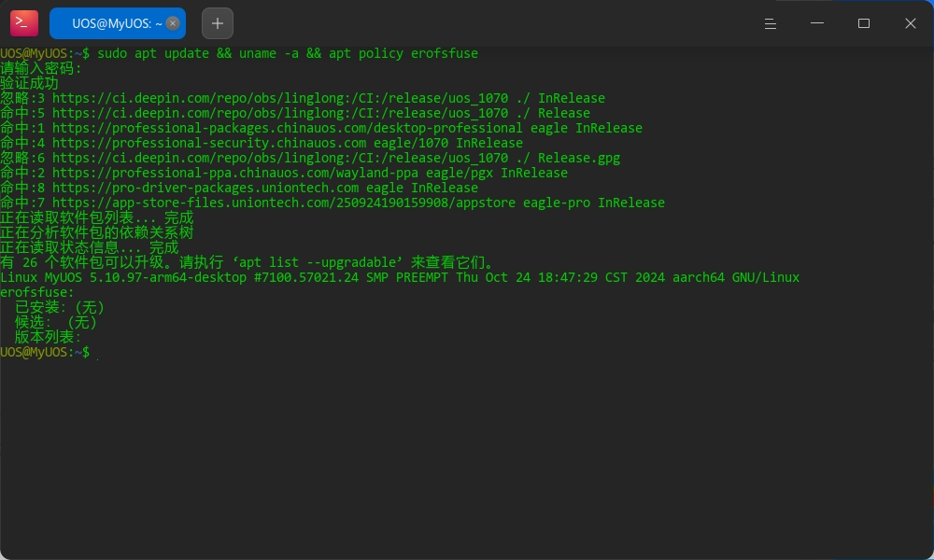Click the 'erofsfuse:' output line
934x560 pixels.
coord(37,292)
